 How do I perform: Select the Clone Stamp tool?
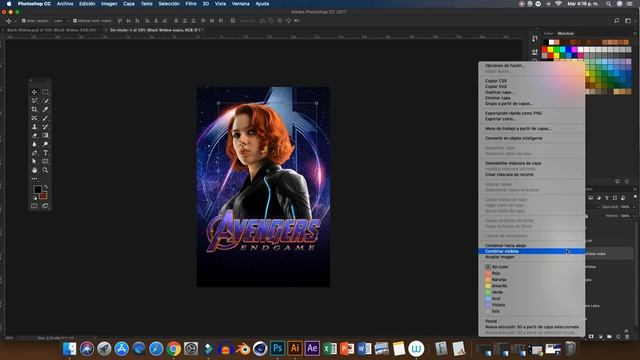point(34,127)
